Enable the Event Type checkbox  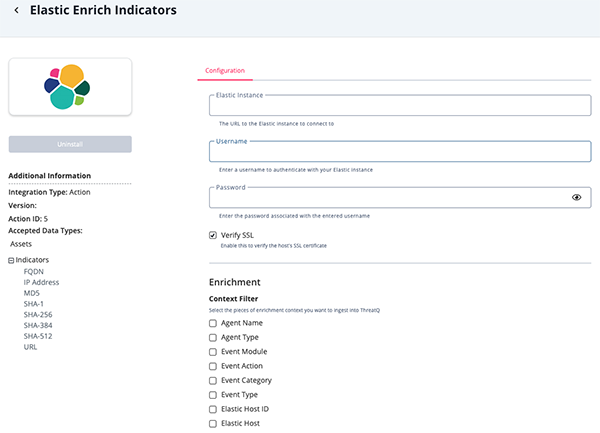click(213, 395)
